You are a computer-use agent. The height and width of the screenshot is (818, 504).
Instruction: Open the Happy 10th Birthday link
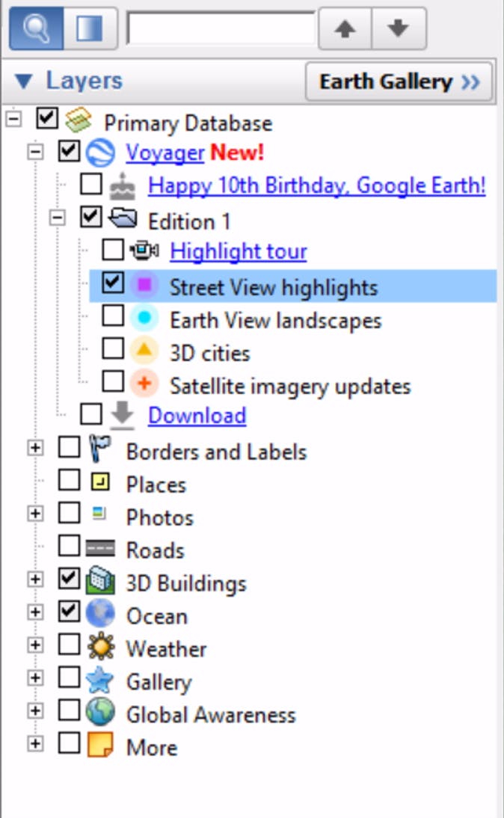click(317, 185)
